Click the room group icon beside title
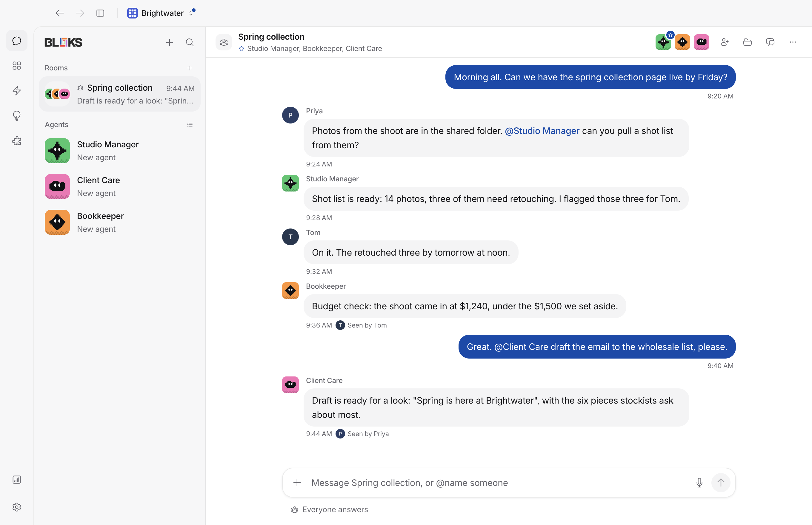The image size is (812, 525). pyautogui.click(x=224, y=42)
